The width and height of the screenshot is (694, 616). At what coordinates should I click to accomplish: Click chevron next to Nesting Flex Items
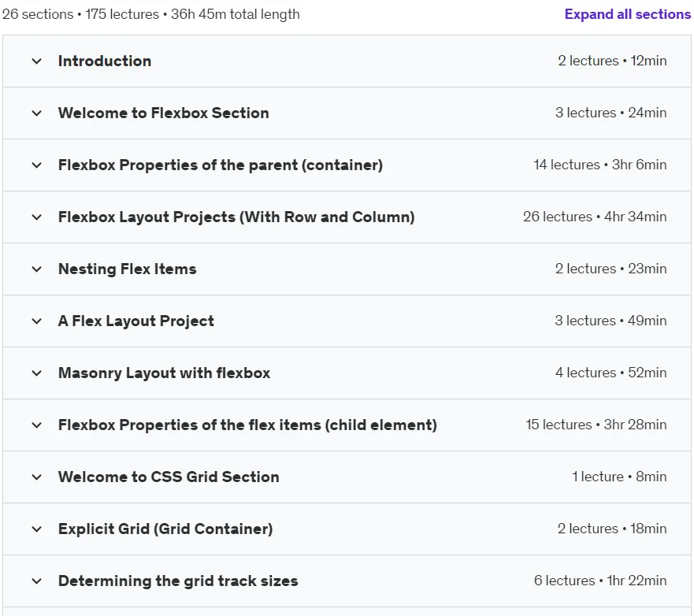pyautogui.click(x=37, y=269)
